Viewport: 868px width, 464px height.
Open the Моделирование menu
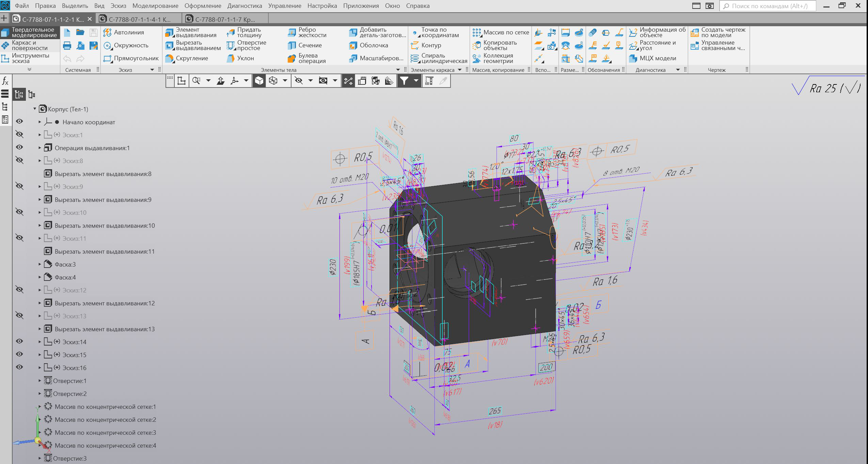tap(155, 6)
